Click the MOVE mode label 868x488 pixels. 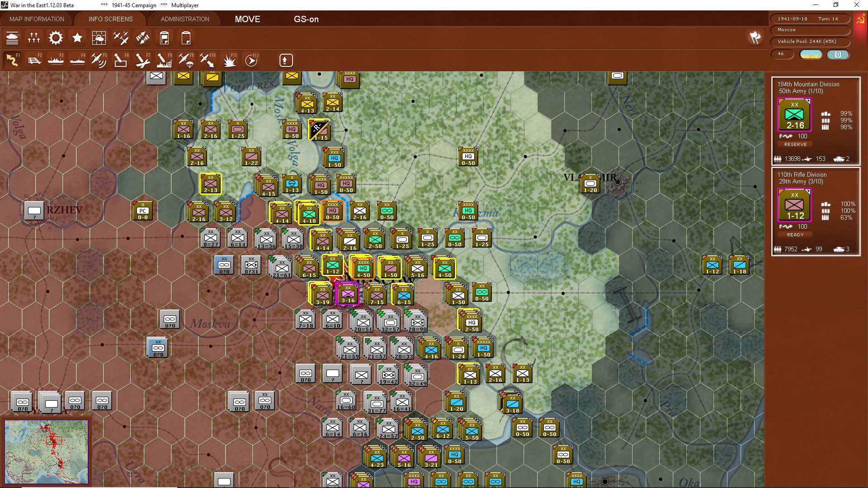pos(247,19)
